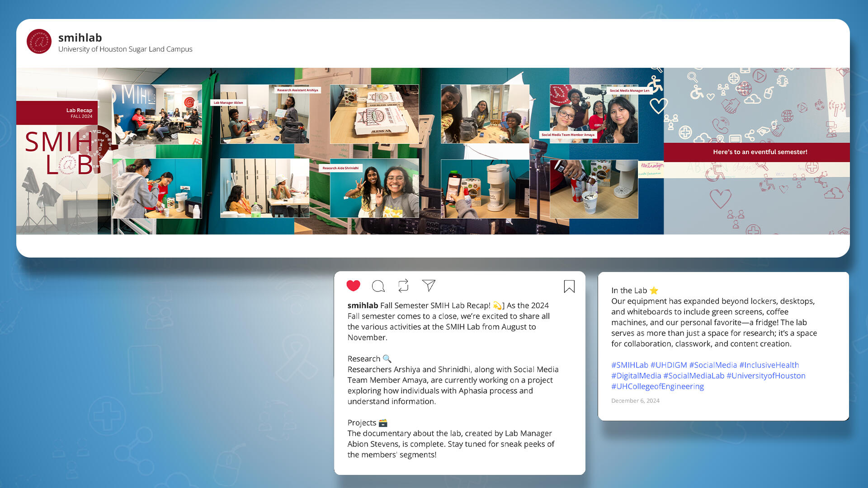Open the photo of two people by lockers
868x488 pixels.
coord(264,188)
